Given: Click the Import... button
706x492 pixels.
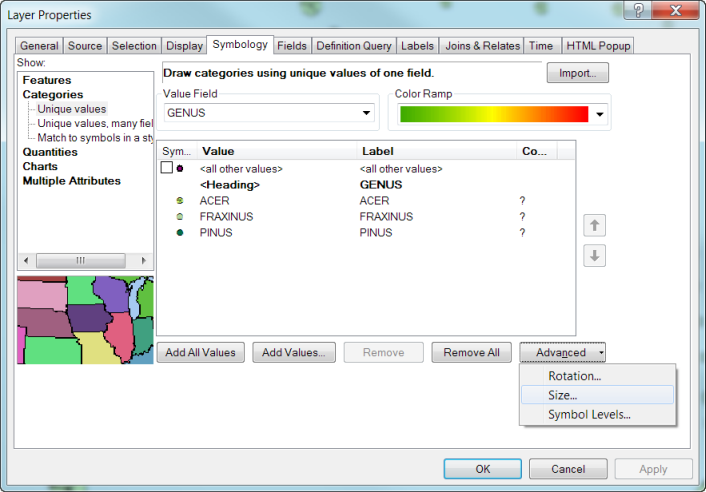Looking at the screenshot, I should (578, 73).
